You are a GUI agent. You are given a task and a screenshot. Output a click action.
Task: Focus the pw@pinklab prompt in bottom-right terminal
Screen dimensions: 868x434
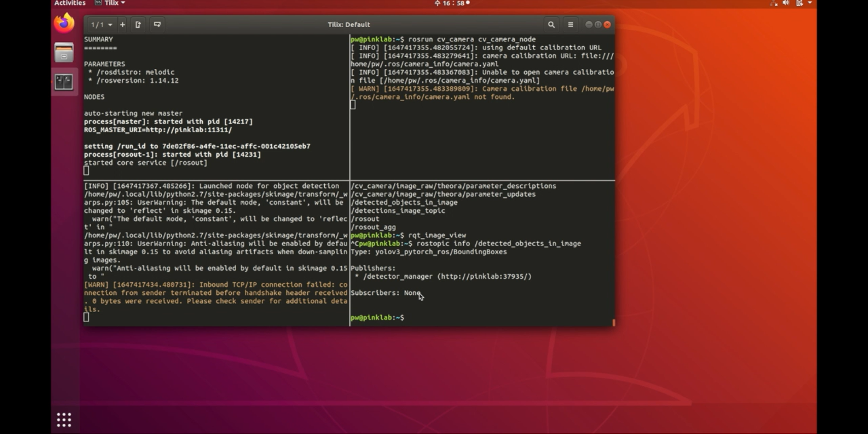tap(377, 317)
